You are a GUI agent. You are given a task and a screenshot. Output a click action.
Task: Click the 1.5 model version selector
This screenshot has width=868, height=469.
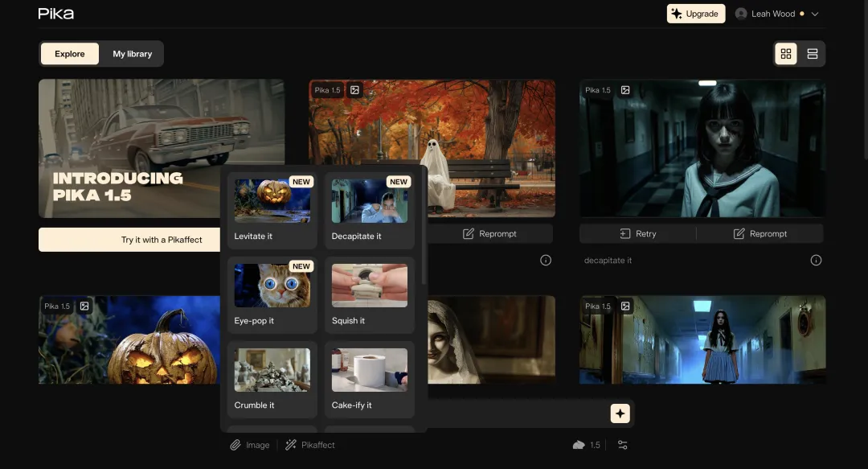pos(587,445)
